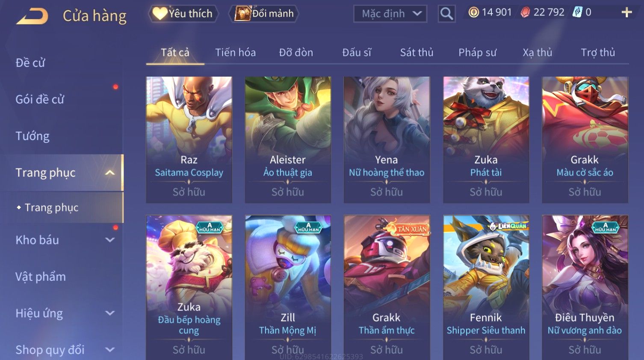Open the Tướng sidebar menu
Viewport: 644px width, 360px height.
pyautogui.click(x=32, y=136)
